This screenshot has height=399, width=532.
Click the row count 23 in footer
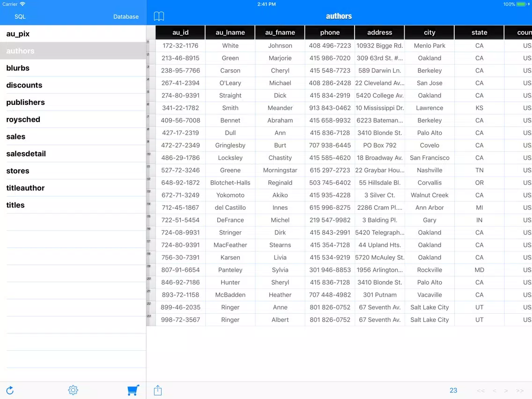(453, 391)
